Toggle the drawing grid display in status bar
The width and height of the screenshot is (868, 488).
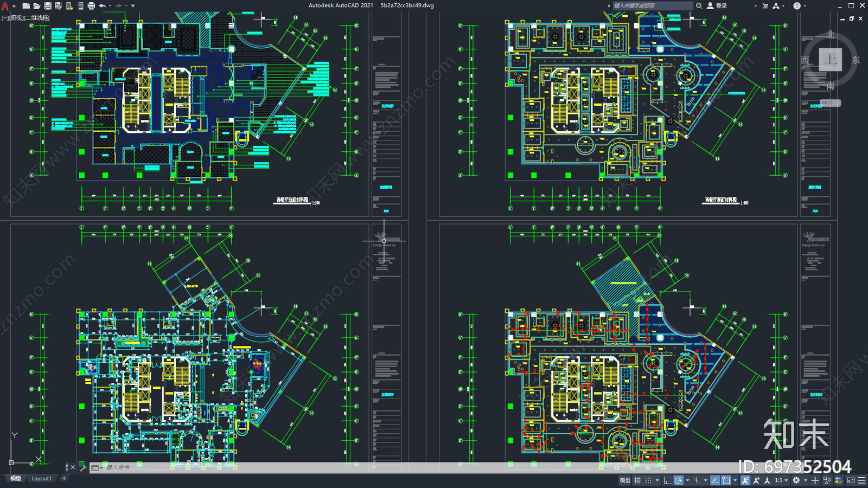(x=637, y=480)
